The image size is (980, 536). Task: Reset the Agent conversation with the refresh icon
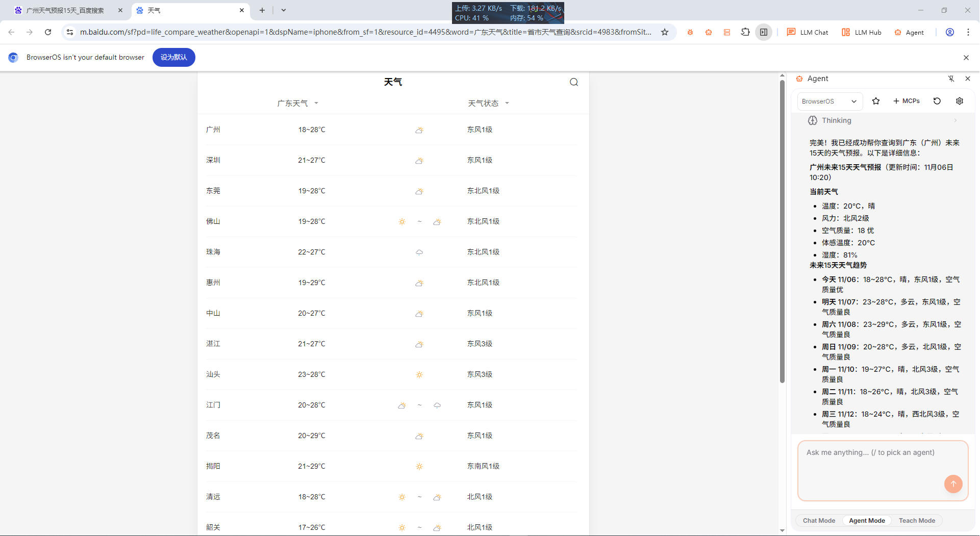937,101
